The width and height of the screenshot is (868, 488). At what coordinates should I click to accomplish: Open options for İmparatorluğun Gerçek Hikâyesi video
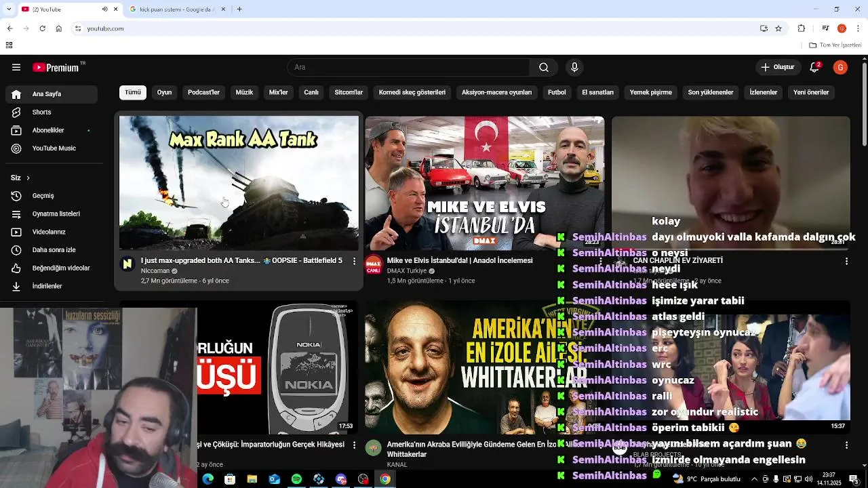coord(354,445)
